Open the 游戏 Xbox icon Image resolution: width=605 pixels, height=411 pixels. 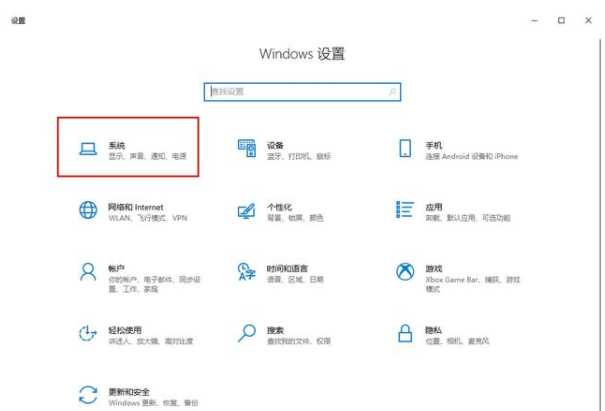[x=405, y=272]
